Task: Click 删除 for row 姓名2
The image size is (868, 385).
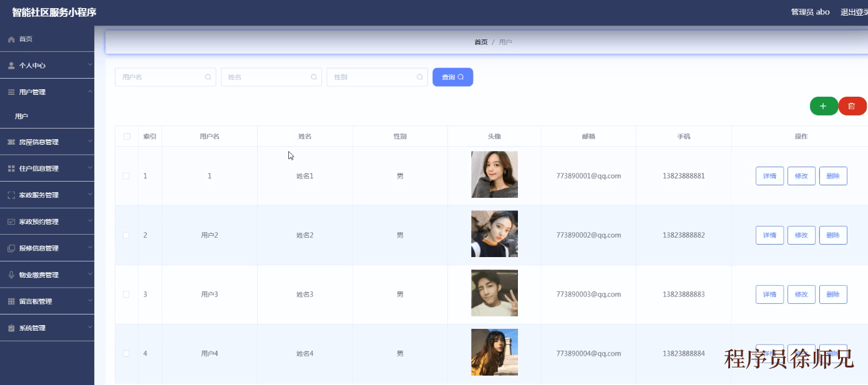Action: tap(833, 235)
